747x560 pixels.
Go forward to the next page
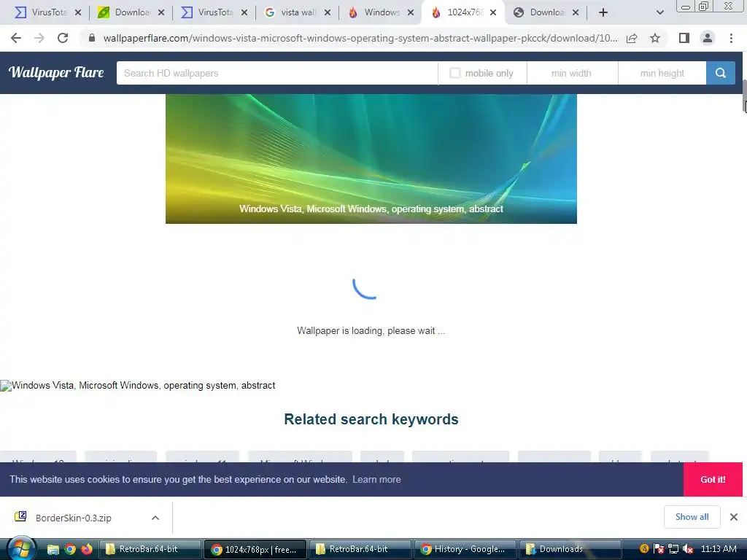pos(39,38)
